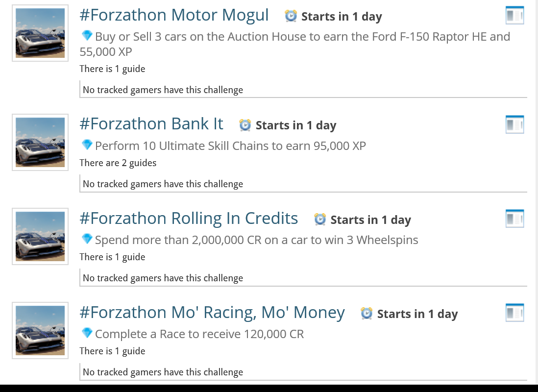Screen dimensions: 538x392
Task: Open the Rolling In Credits challenge page icon
Action: click(514, 219)
